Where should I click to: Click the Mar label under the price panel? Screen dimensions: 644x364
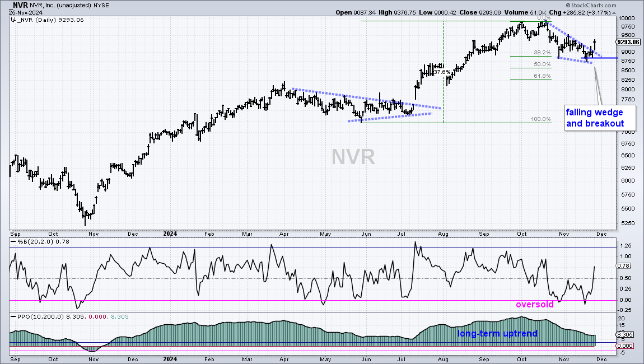coord(248,234)
